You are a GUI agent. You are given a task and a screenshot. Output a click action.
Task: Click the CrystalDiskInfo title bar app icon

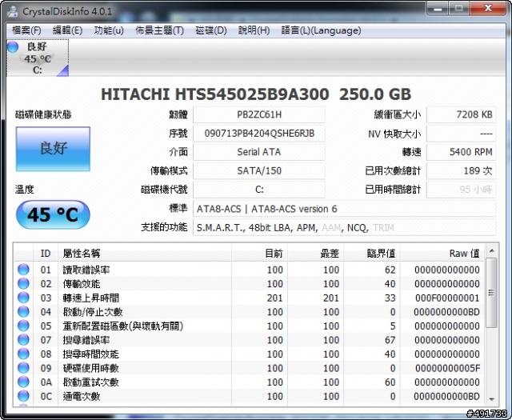coord(13,11)
